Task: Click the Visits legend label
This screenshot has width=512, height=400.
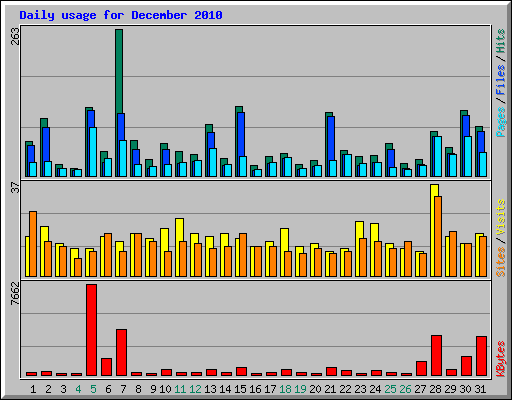Action: tap(501, 217)
